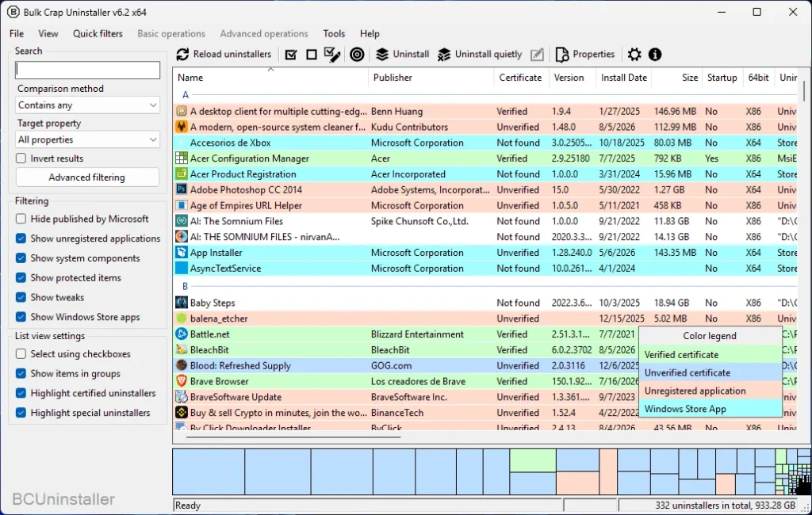Open Properties from the toolbar

click(x=584, y=55)
